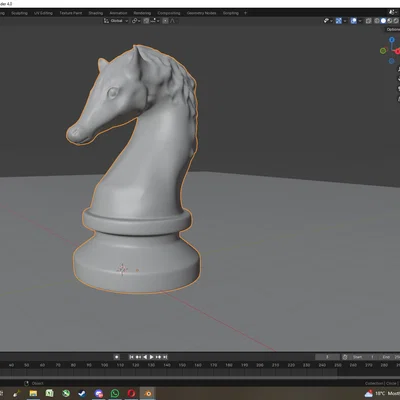Toggle snapping magnet icon
Viewport: 400px width, 400px height.
146,21
